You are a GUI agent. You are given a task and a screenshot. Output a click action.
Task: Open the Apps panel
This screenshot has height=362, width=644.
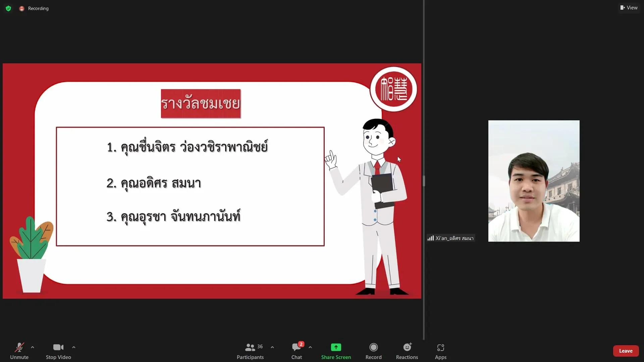[440, 351]
